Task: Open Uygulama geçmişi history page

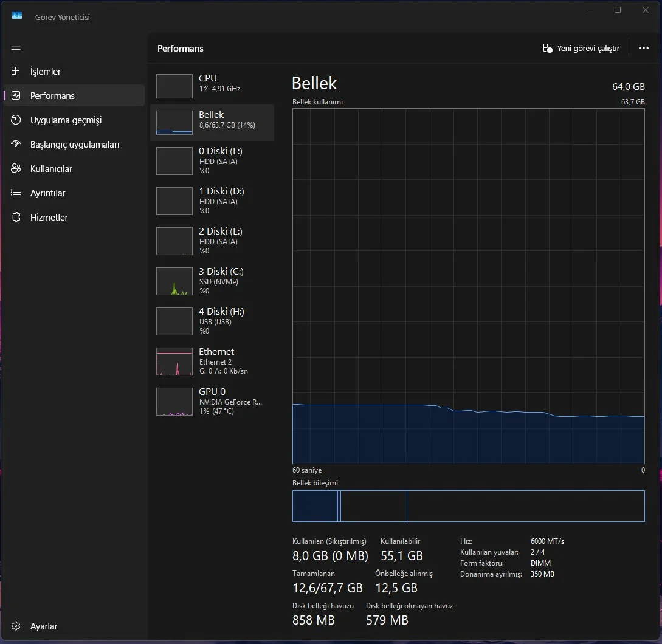Action: (66, 120)
